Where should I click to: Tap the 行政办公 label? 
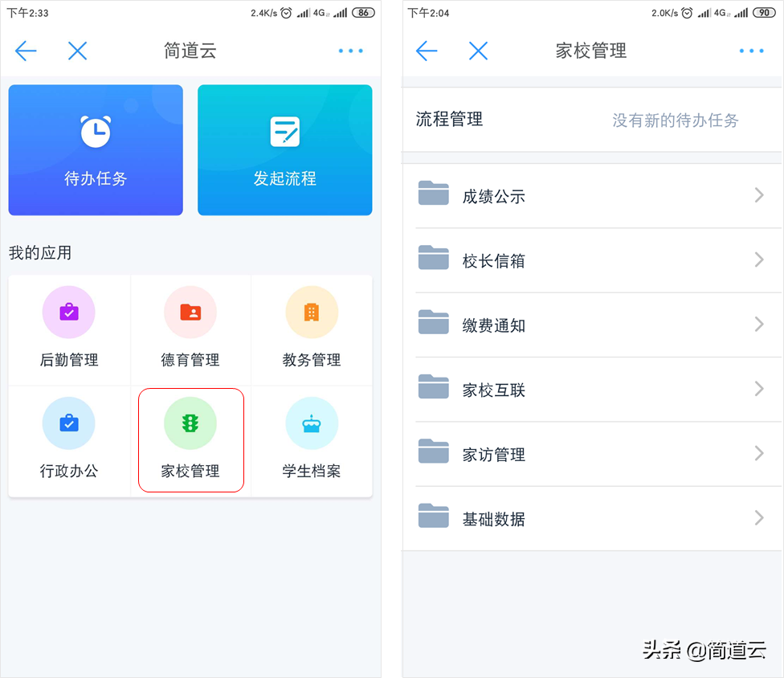coord(69,471)
